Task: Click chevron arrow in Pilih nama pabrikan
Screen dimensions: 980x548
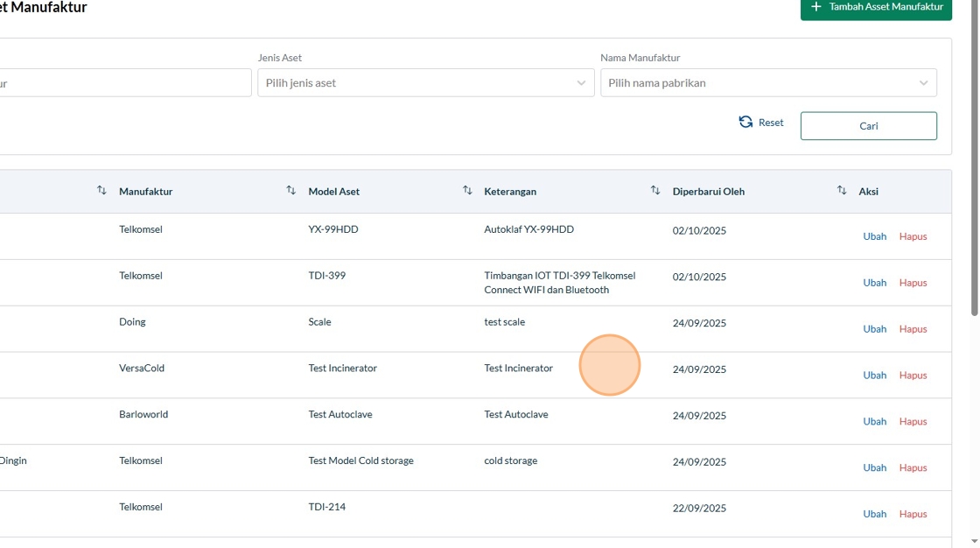Action: [923, 83]
